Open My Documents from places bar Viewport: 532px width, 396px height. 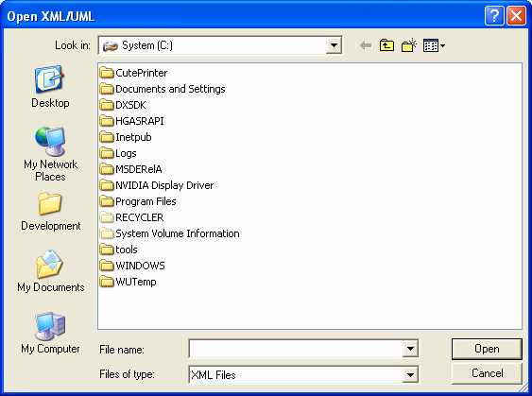(50, 271)
